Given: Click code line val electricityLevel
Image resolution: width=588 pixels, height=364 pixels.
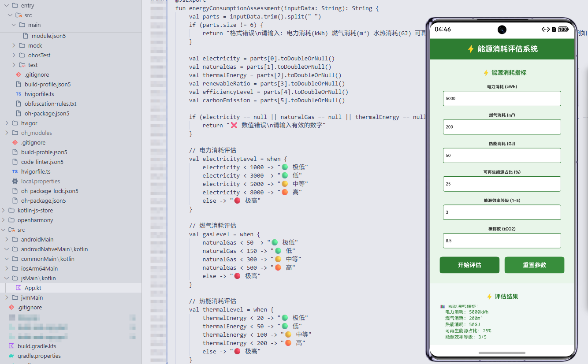Looking at the screenshot, I should (238, 159).
